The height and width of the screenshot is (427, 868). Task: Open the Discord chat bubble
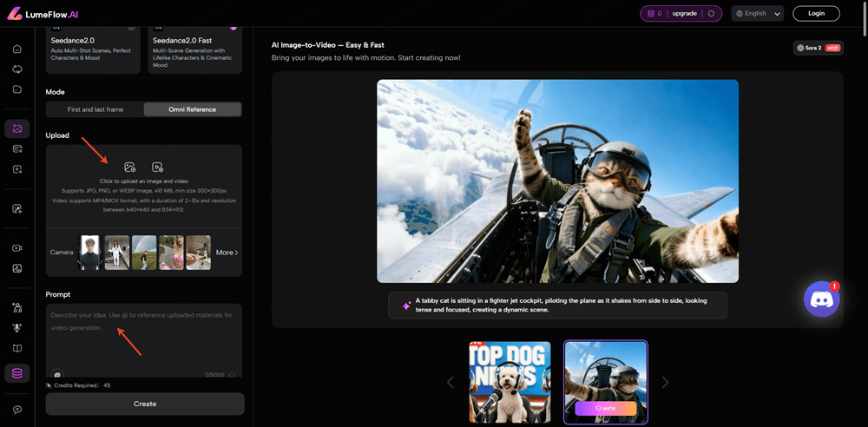[821, 299]
